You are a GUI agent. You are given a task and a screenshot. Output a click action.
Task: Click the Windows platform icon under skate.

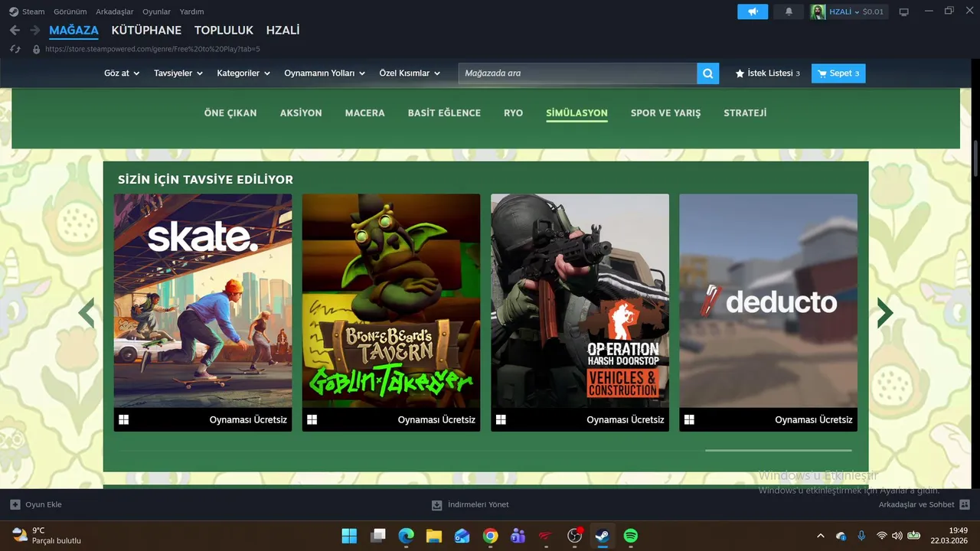(x=123, y=419)
